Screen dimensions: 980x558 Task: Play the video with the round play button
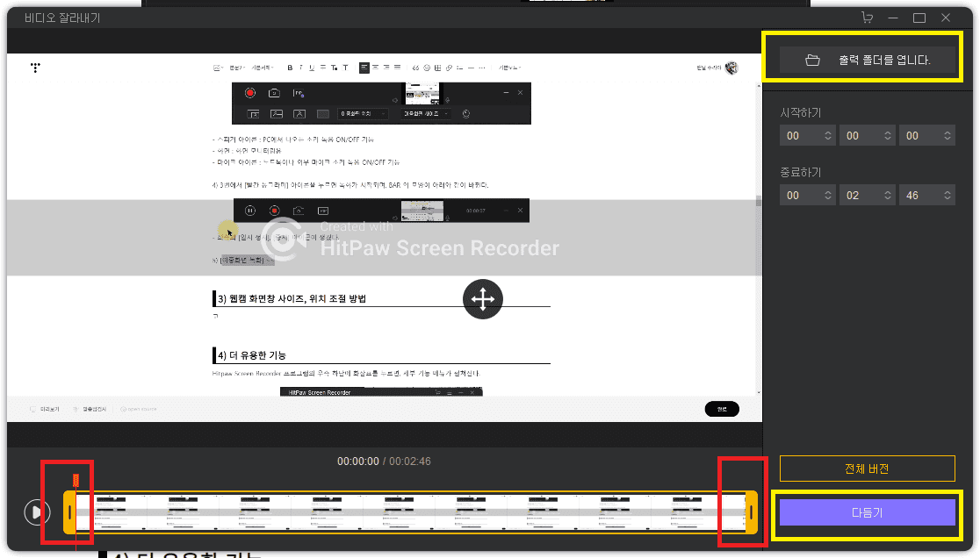[37, 512]
